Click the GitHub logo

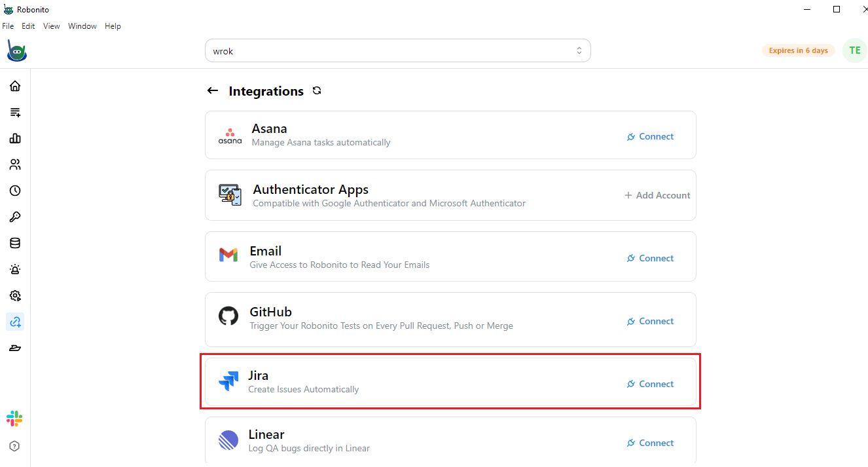coord(228,317)
